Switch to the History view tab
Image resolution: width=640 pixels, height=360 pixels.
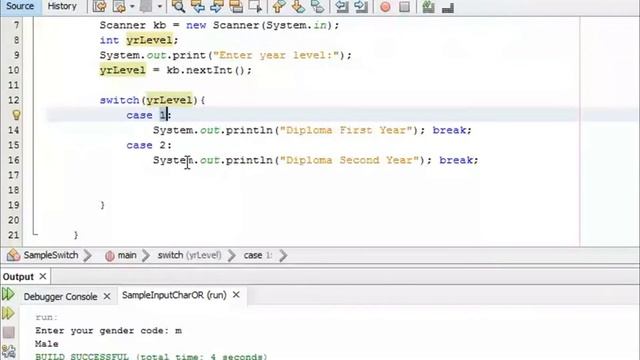(x=62, y=6)
